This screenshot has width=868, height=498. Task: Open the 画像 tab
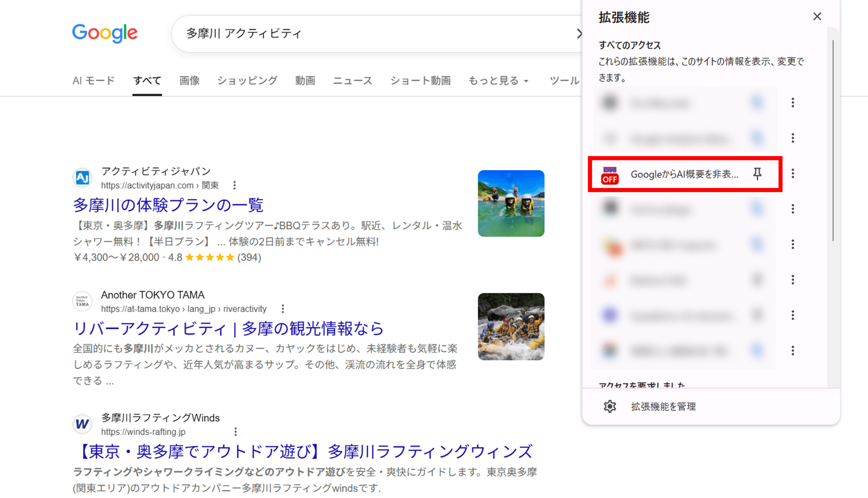click(189, 81)
